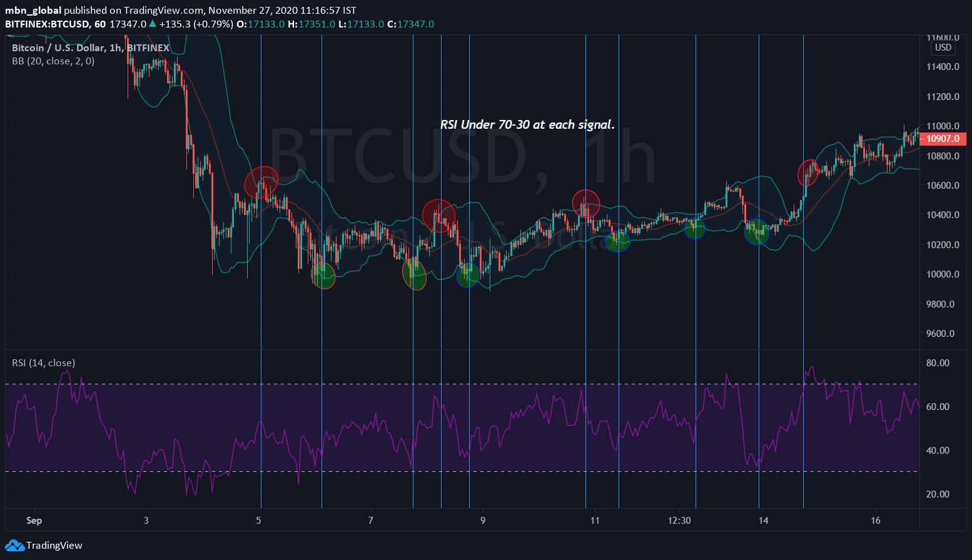Click the TradingView brand text
The height and width of the screenshot is (560, 972).
click(54, 546)
